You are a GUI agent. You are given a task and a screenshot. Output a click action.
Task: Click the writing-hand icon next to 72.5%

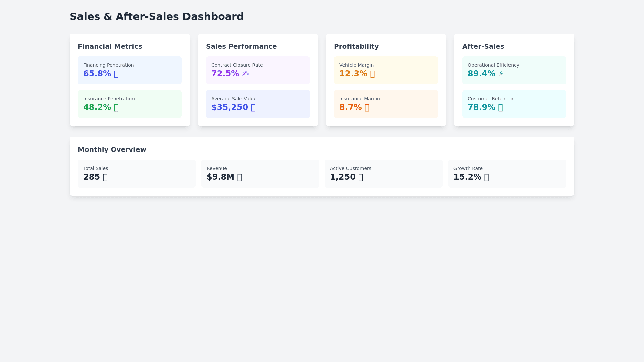click(x=245, y=74)
